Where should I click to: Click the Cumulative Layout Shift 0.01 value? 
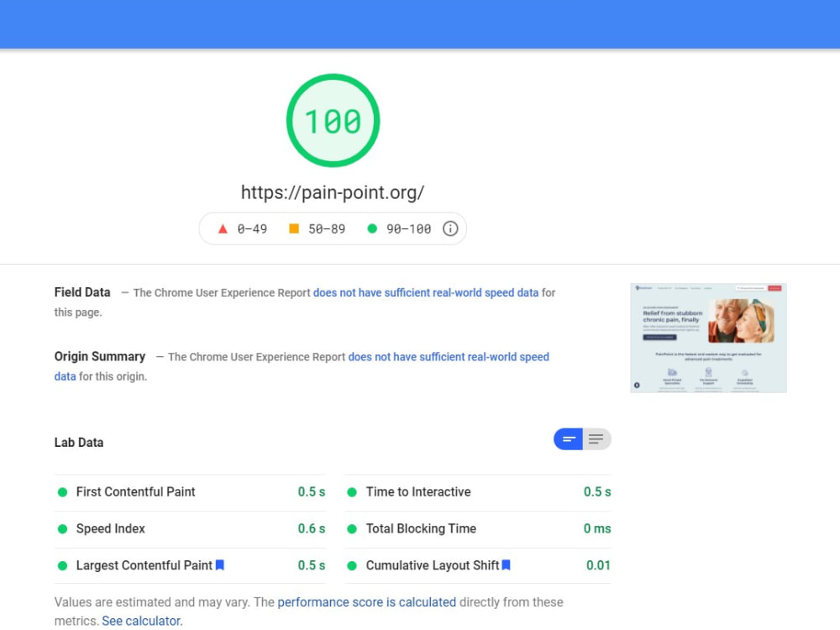click(598, 565)
